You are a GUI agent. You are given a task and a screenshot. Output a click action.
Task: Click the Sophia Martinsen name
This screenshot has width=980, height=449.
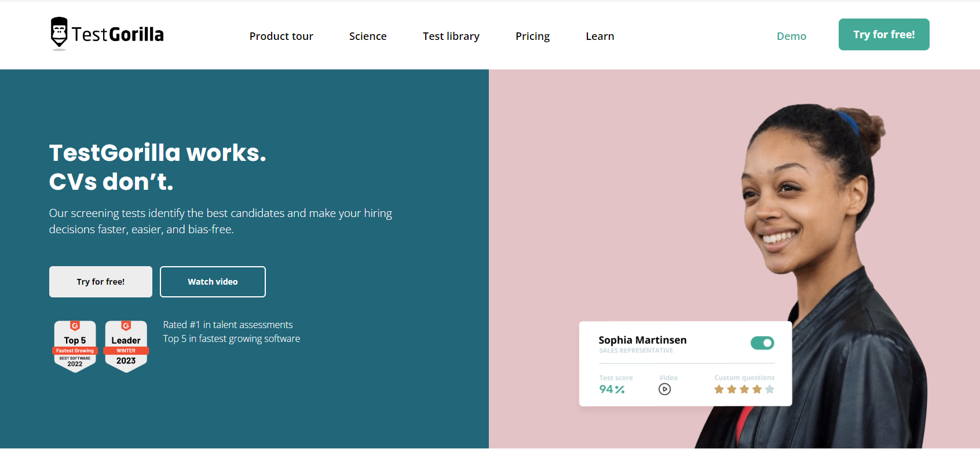click(x=642, y=340)
